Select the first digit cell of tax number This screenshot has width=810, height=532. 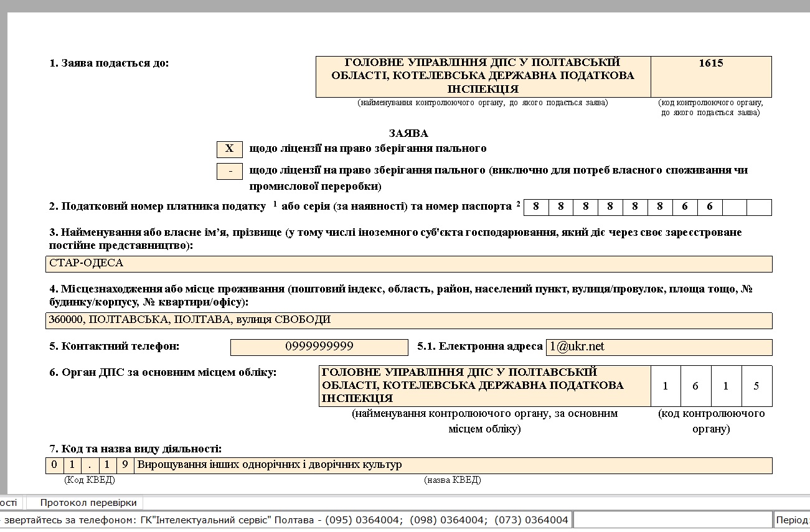(536, 207)
